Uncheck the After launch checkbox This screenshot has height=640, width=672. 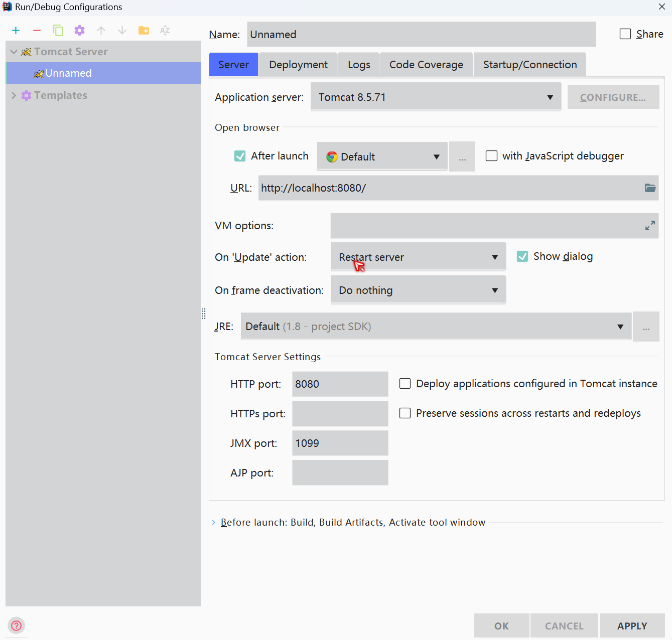point(240,156)
